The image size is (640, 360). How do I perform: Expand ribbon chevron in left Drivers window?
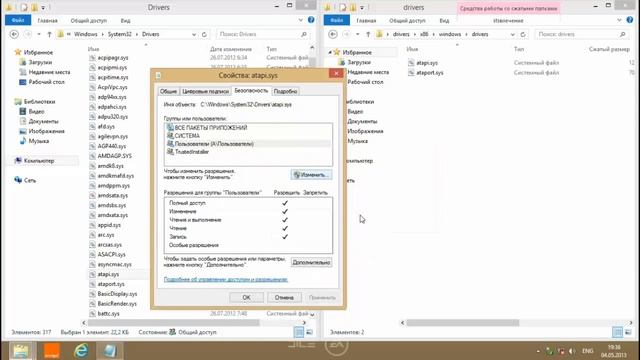[301, 20]
